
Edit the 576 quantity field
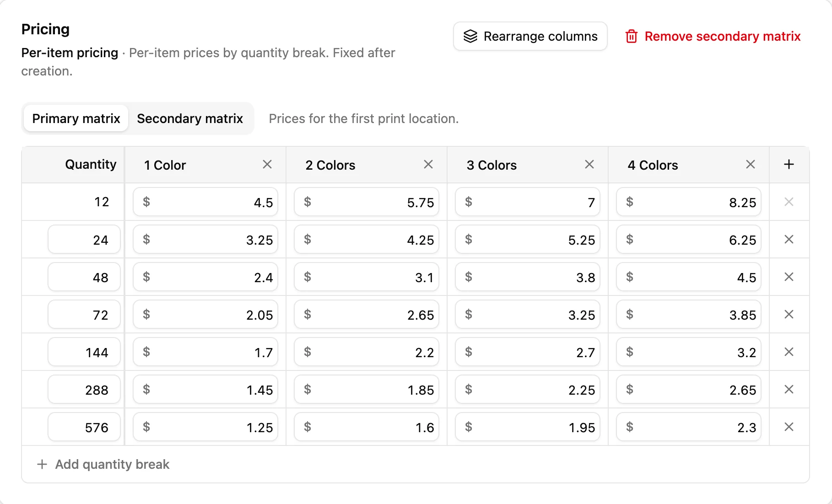point(84,427)
